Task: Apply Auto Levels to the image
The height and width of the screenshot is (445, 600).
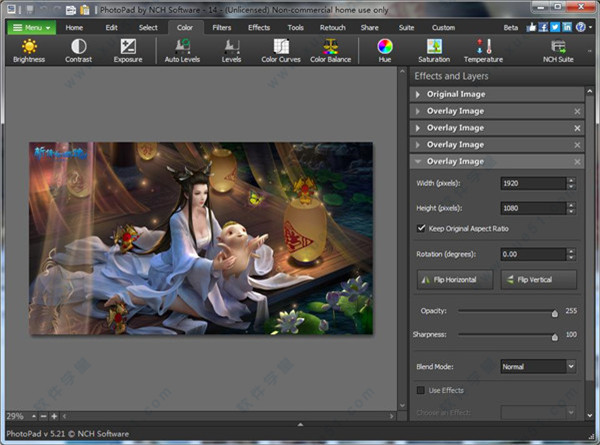Action: (x=182, y=51)
